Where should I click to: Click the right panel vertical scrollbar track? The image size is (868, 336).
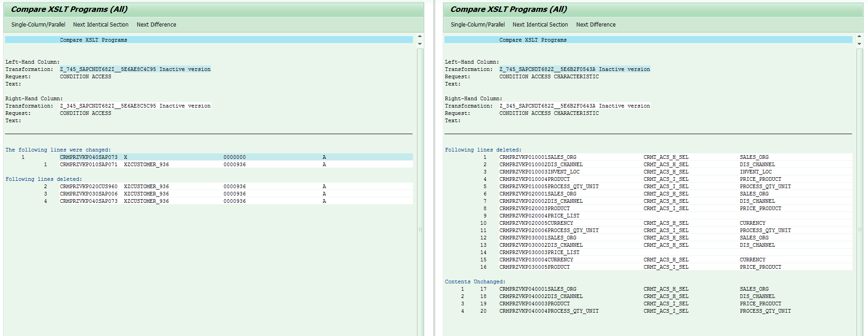pos(859,183)
